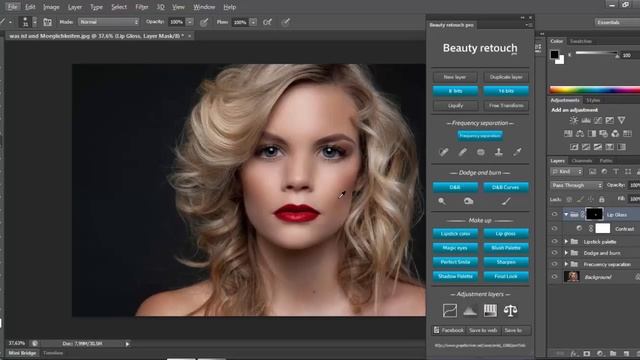
Task: Click the Magic eyes button
Action: (455, 248)
